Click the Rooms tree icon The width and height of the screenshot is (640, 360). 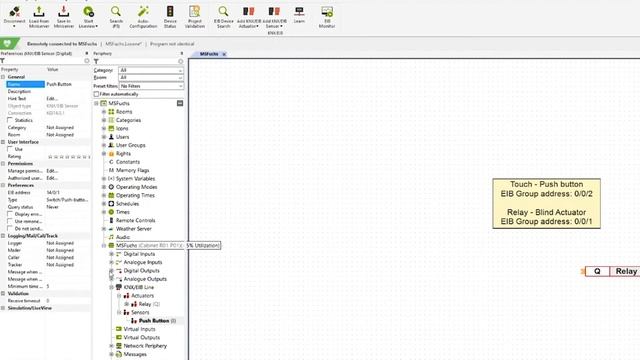(111, 111)
